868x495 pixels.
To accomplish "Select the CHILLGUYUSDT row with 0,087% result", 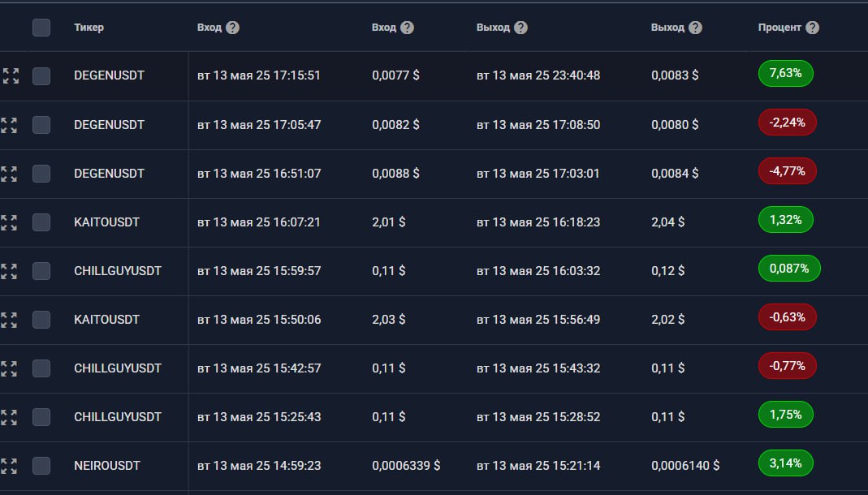I will pyautogui.click(x=41, y=271).
